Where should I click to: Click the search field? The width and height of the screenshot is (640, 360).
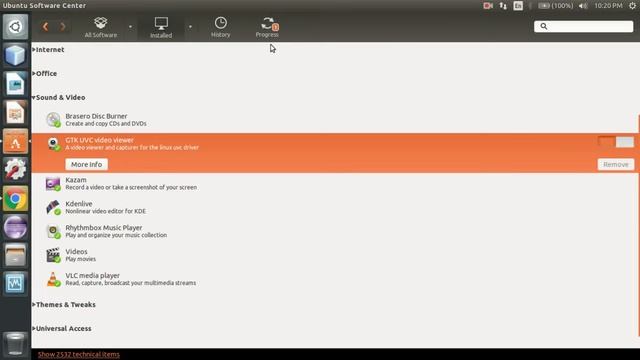click(584, 26)
